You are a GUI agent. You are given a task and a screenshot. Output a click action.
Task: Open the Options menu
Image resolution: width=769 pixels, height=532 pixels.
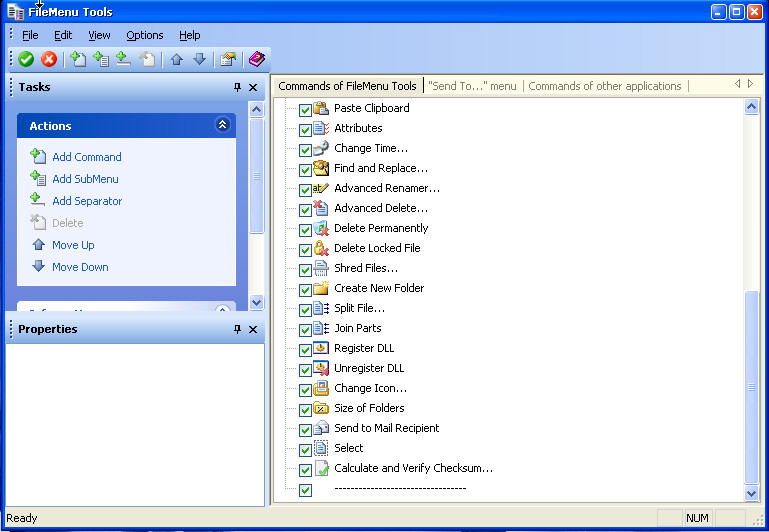coord(145,35)
